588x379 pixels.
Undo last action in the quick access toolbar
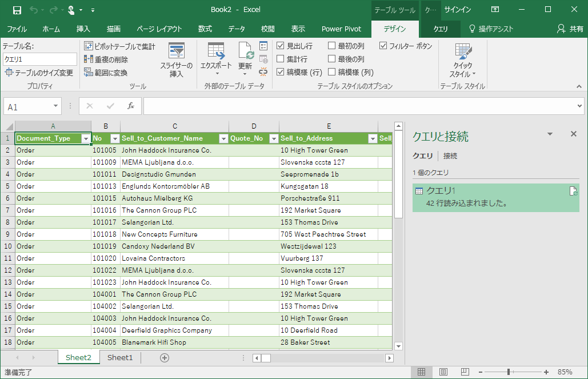point(34,10)
